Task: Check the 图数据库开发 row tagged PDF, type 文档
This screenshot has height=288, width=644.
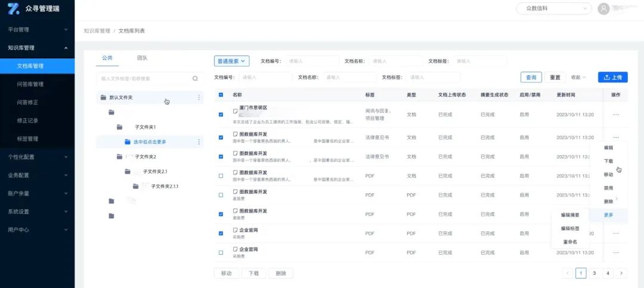Action: click(x=221, y=175)
